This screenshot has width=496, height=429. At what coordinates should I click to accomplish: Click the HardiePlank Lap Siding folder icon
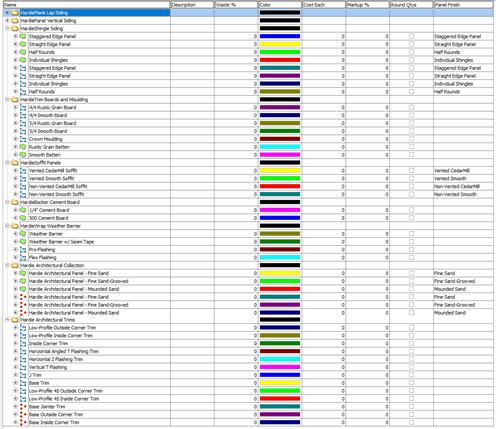click(15, 13)
